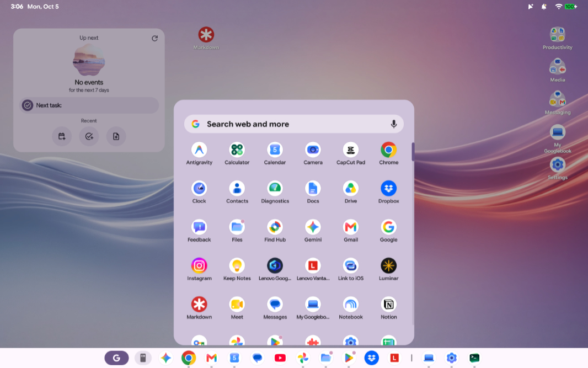Screen dimensions: 588x368
Task: Open the Markdown desktop shortcut
Action: pos(206,35)
